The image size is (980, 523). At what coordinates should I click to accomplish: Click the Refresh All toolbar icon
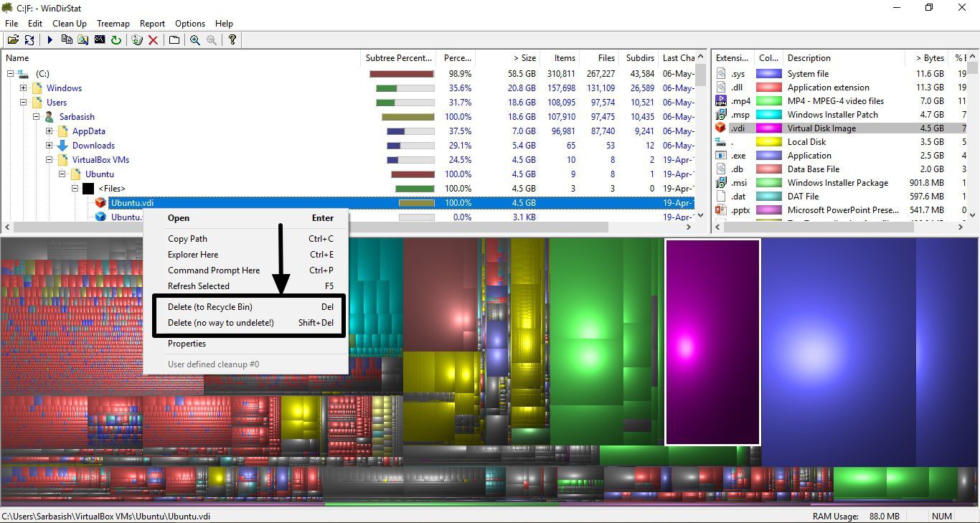29,40
